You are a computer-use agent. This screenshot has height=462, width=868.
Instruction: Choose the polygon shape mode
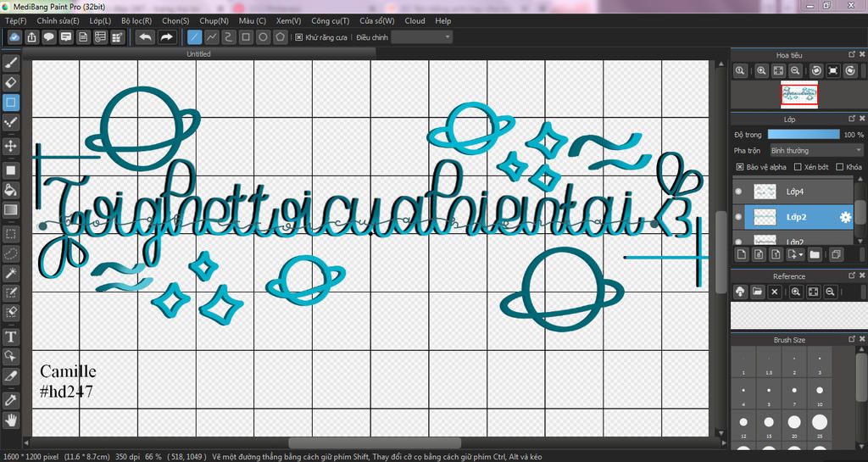tap(281, 37)
